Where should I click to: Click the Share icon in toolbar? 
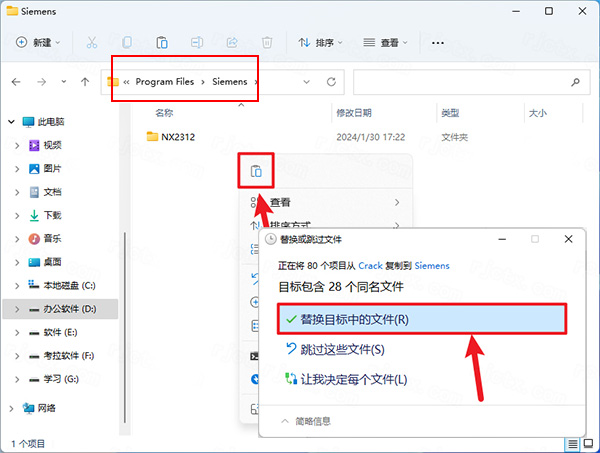232,42
